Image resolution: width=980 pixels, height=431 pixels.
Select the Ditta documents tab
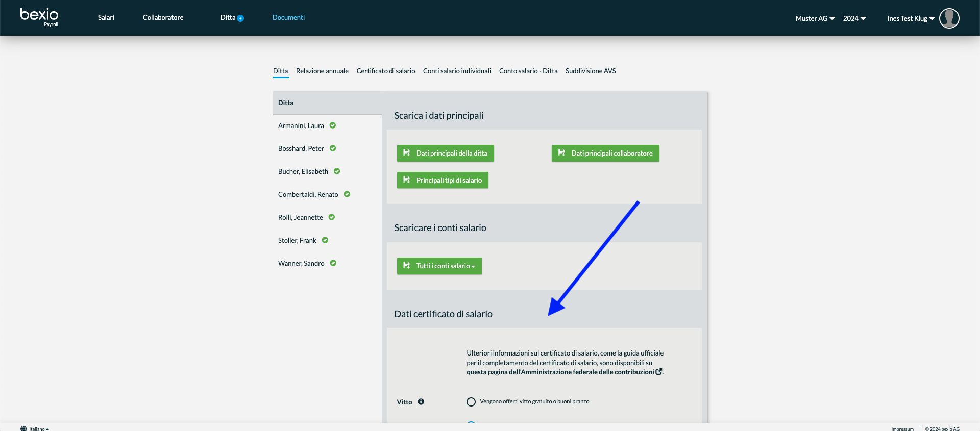[281, 71]
